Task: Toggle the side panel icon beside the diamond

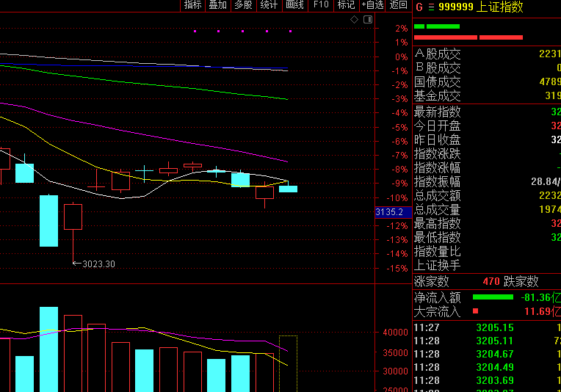Action: 366,19
